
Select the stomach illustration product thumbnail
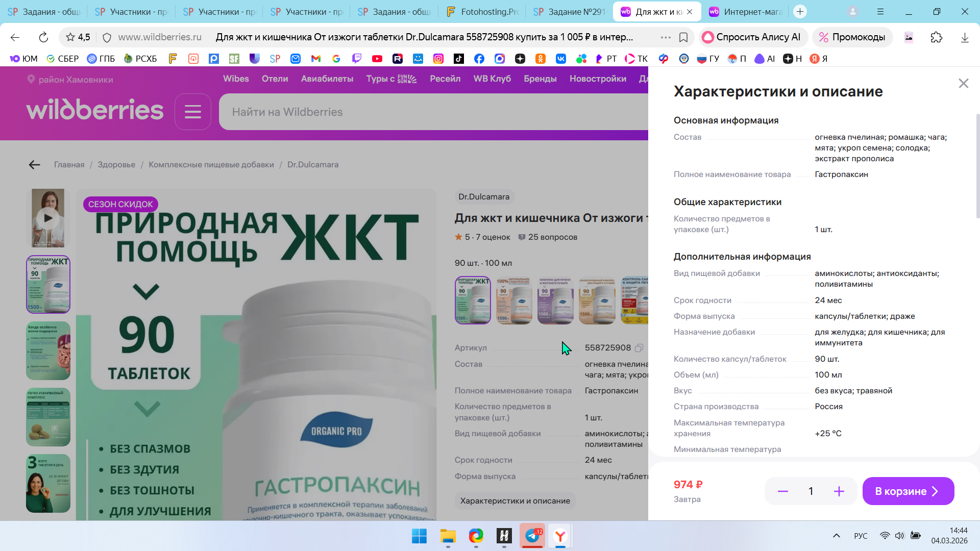48,350
